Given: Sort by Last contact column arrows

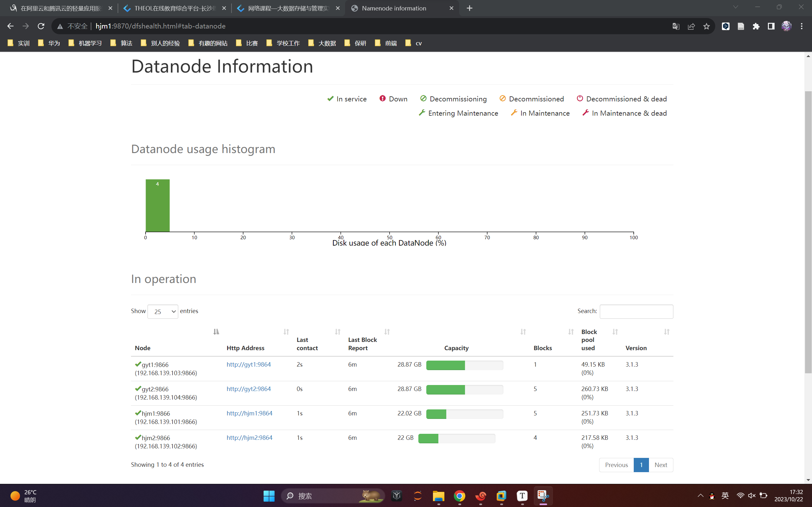Looking at the screenshot, I should click(x=337, y=332).
